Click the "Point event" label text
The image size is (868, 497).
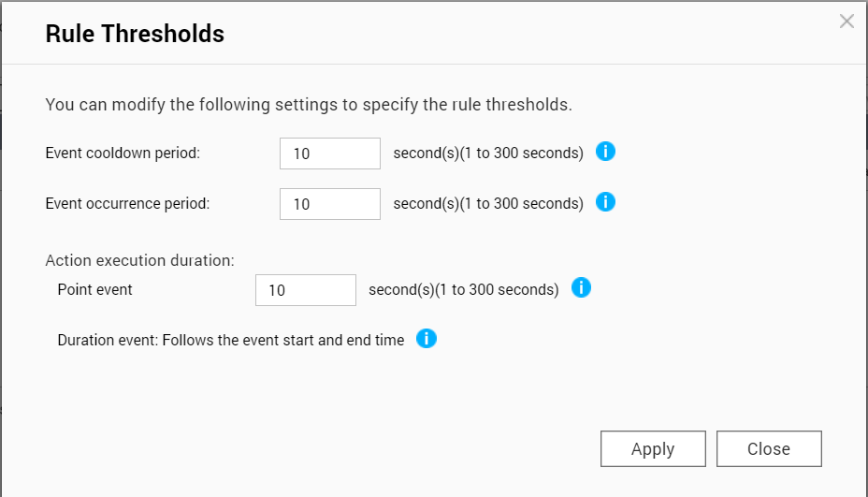pos(94,290)
